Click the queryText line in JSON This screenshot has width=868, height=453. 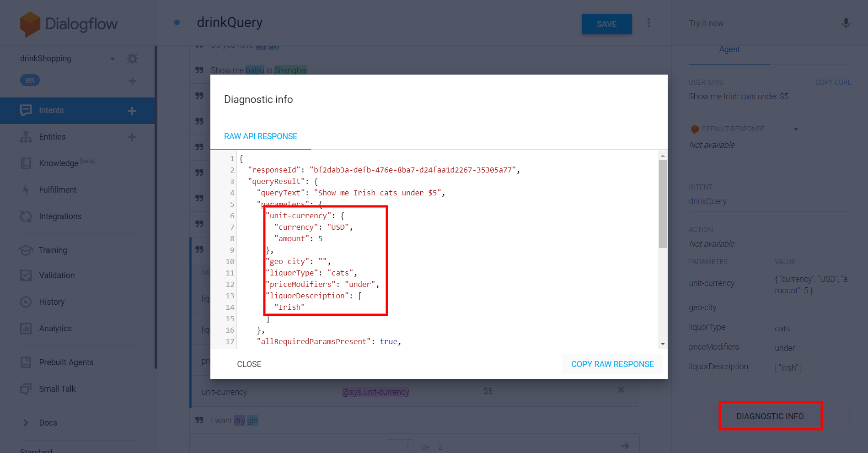tap(351, 193)
